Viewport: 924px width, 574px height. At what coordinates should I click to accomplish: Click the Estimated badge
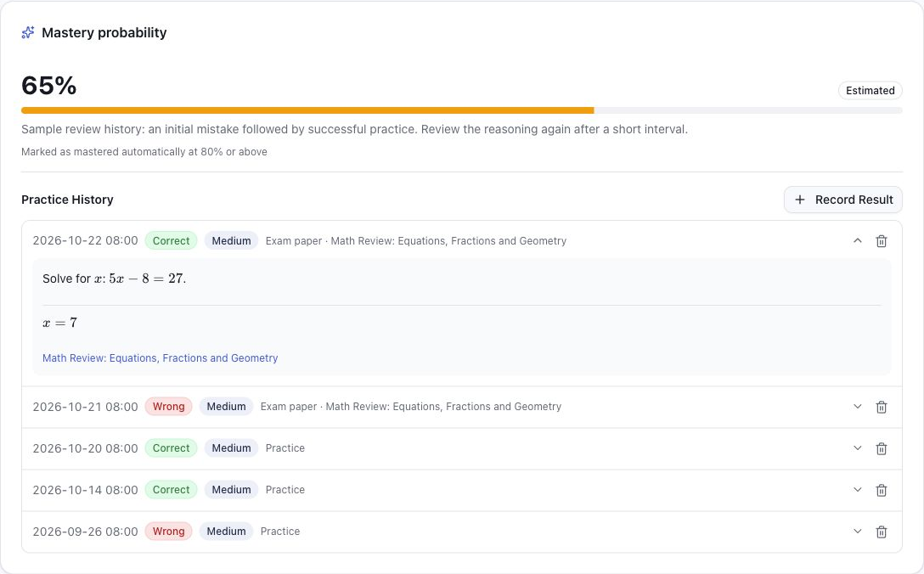(x=870, y=90)
